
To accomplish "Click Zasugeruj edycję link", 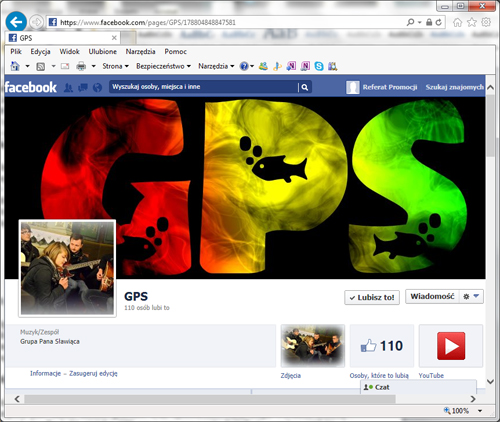I will click(x=93, y=373).
